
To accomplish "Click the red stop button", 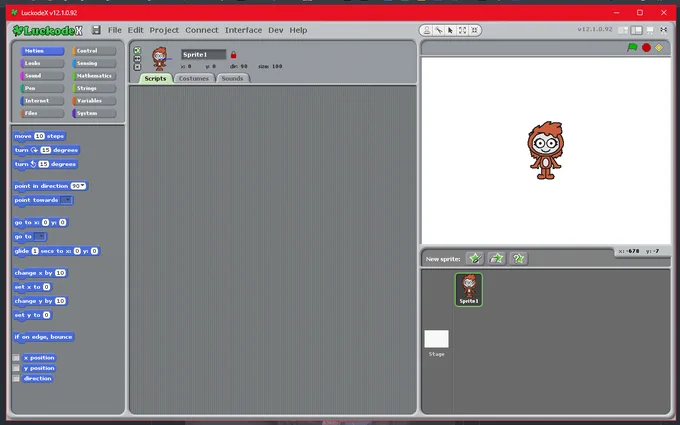I will (646, 48).
